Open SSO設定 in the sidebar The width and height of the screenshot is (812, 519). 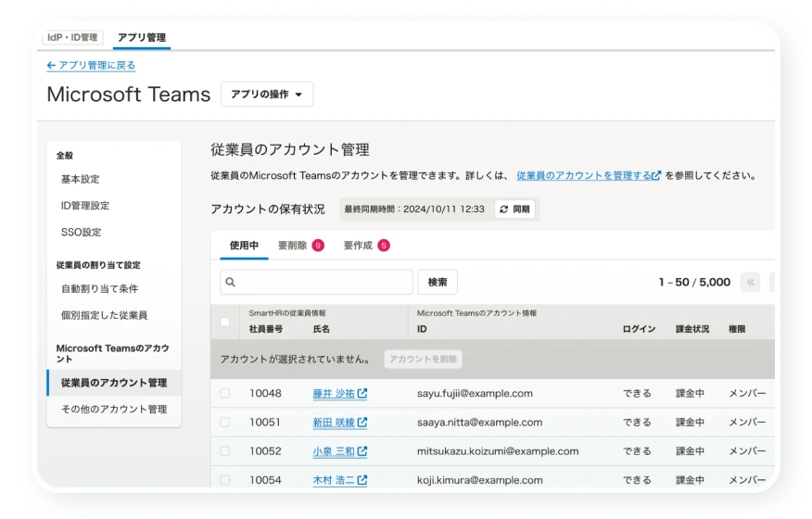point(81,232)
